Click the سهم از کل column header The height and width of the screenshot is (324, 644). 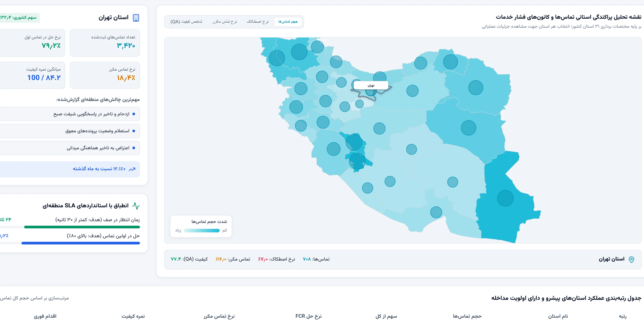click(386, 316)
